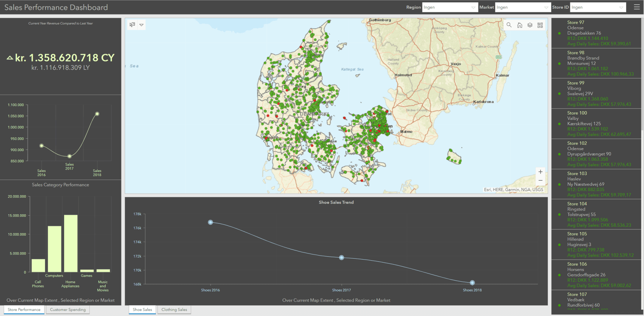Screen dimensions: 644x316
Task: Zoom in on the map
Action: click(x=540, y=172)
